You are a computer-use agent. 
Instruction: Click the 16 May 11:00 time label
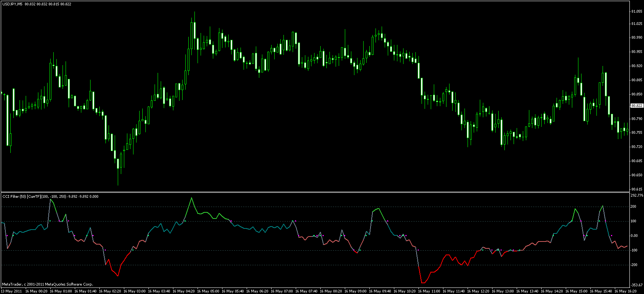click(x=430, y=291)
